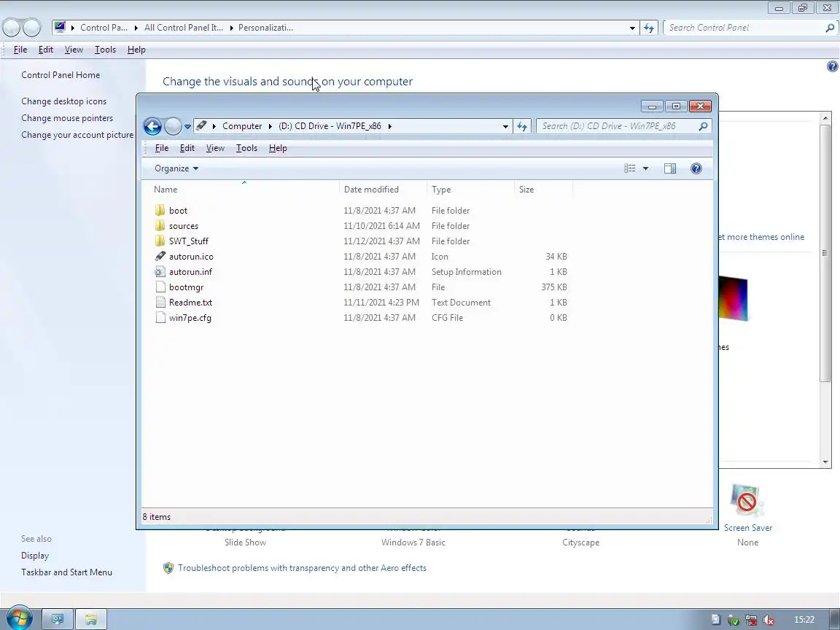The image size is (840, 630).
Task: Open the Organize dropdown
Action: click(176, 168)
